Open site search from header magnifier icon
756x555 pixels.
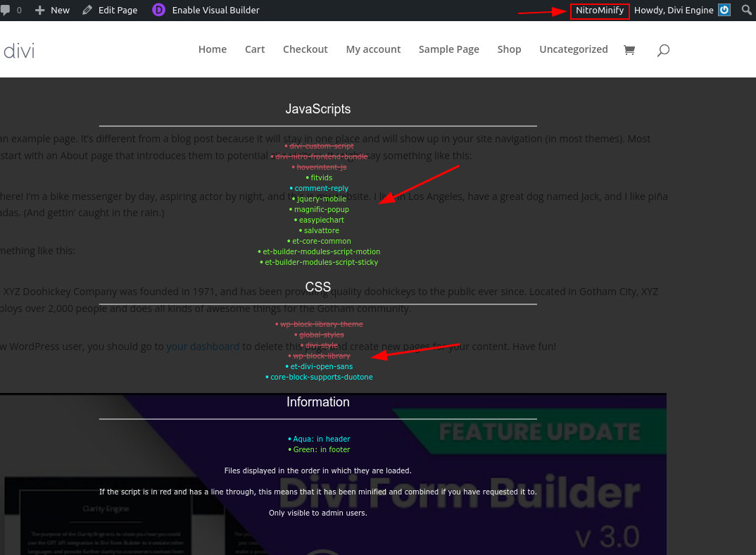tap(662, 50)
